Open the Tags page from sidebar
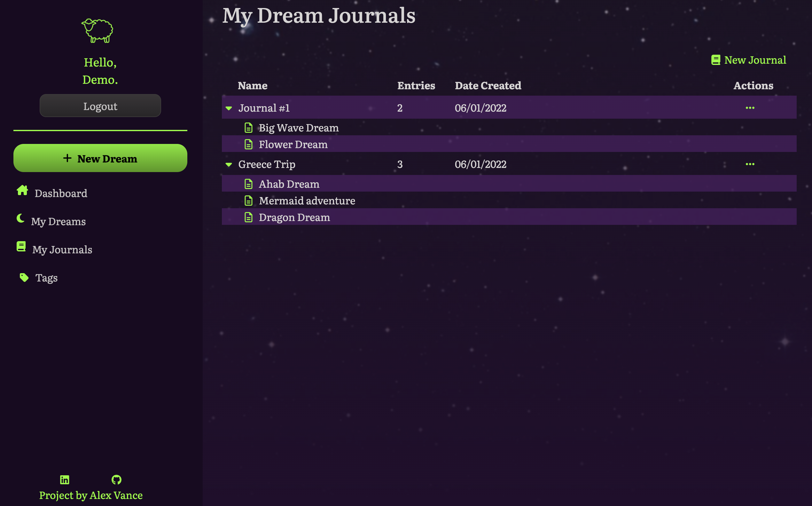This screenshot has width=812, height=506. click(46, 277)
